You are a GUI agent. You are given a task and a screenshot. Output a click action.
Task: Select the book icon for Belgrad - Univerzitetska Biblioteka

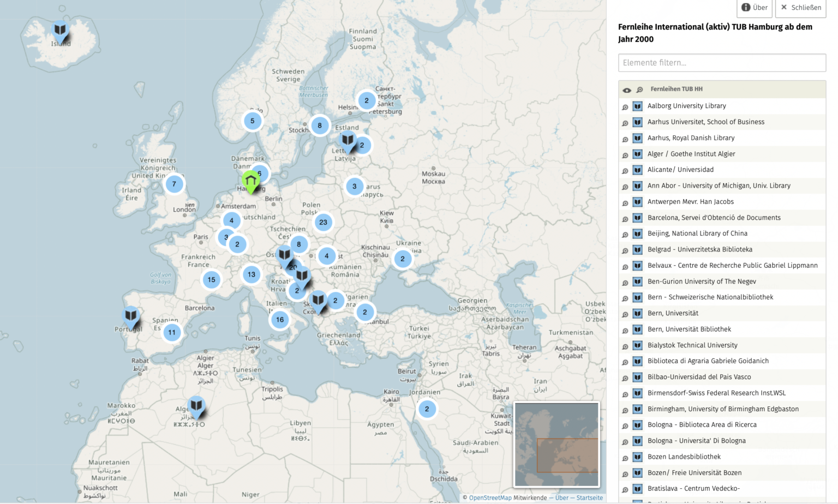[x=637, y=250]
